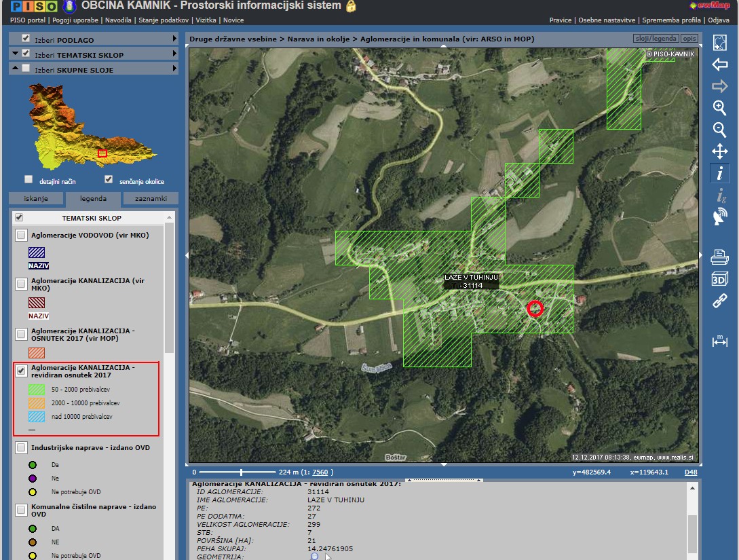Collapse TEMATSKI SKLOP with the down triangle
This screenshot has height=560, width=739.
pyautogui.click(x=14, y=54)
